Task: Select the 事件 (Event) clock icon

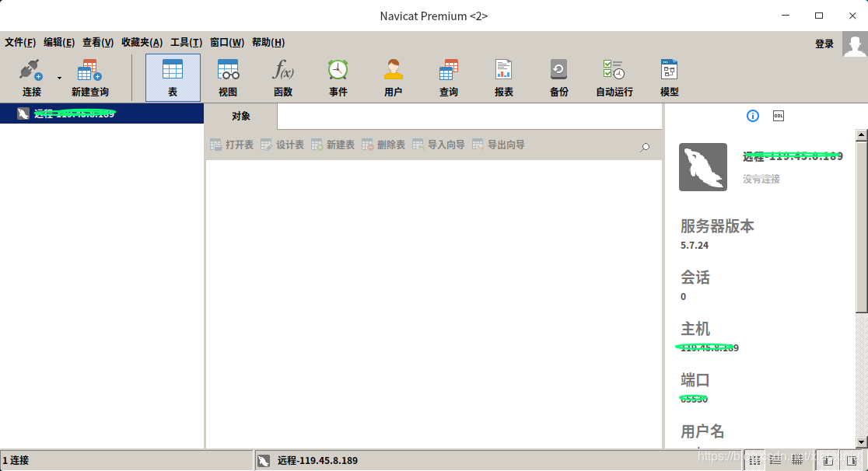Action: coord(338,70)
